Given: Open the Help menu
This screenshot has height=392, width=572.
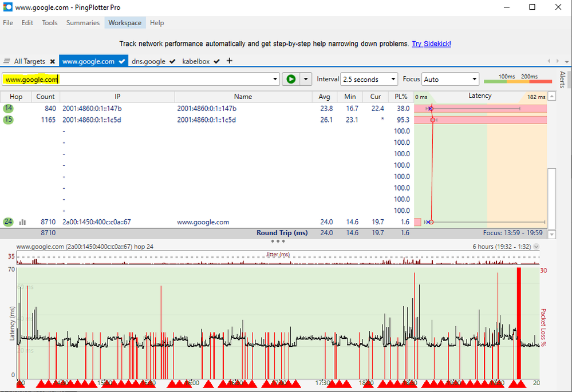Looking at the screenshot, I should click(157, 23).
